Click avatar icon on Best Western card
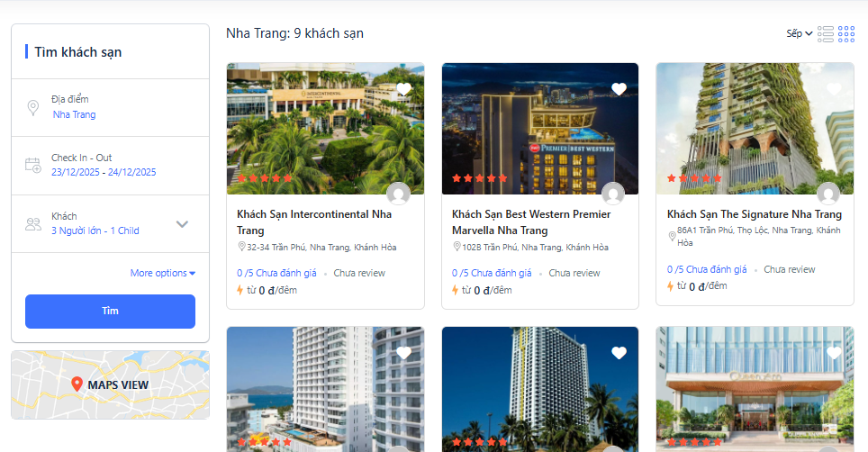The image size is (868, 452). click(613, 194)
